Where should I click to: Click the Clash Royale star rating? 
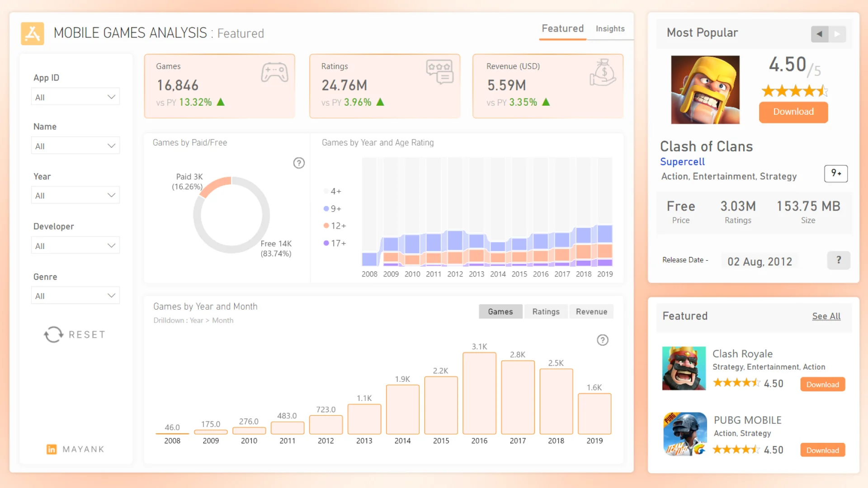point(737,383)
